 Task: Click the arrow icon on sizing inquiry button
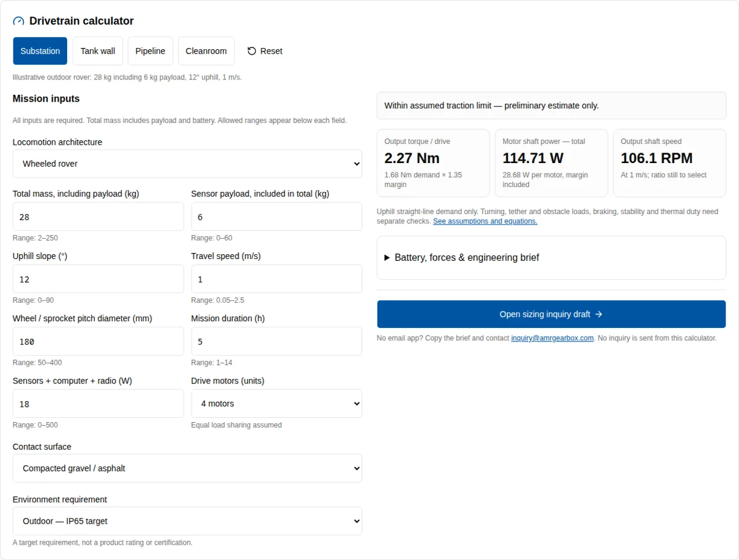point(599,314)
